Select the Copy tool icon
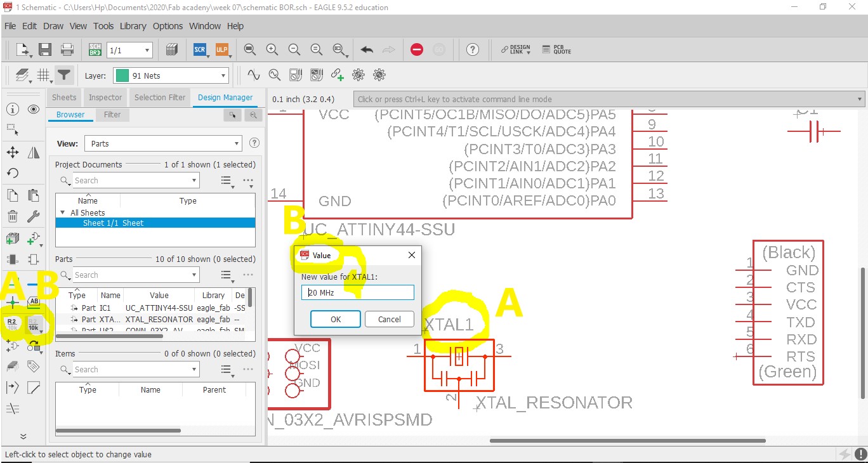868x463 pixels. click(x=12, y=195)
